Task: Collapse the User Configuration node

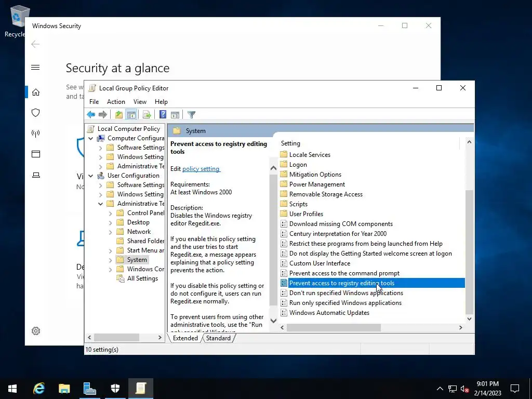Action: pyautogui.click(x=90, y=176)
